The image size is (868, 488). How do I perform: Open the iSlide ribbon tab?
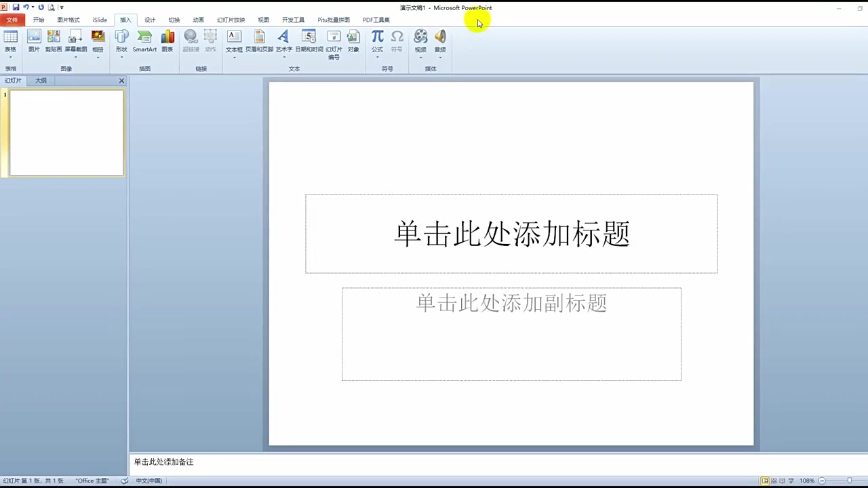(x=100, y=20)
